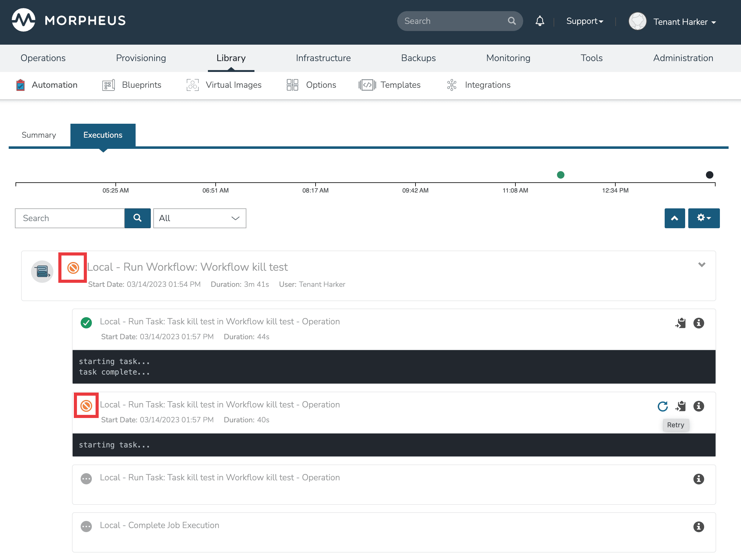Screen dimensions: 741x560
Task: Select the Executions tab
Action: pyautogui.click(x=102, y=135)
